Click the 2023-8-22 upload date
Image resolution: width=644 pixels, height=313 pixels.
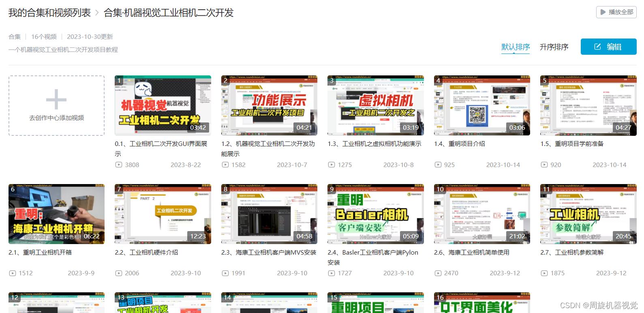point(186,165)
